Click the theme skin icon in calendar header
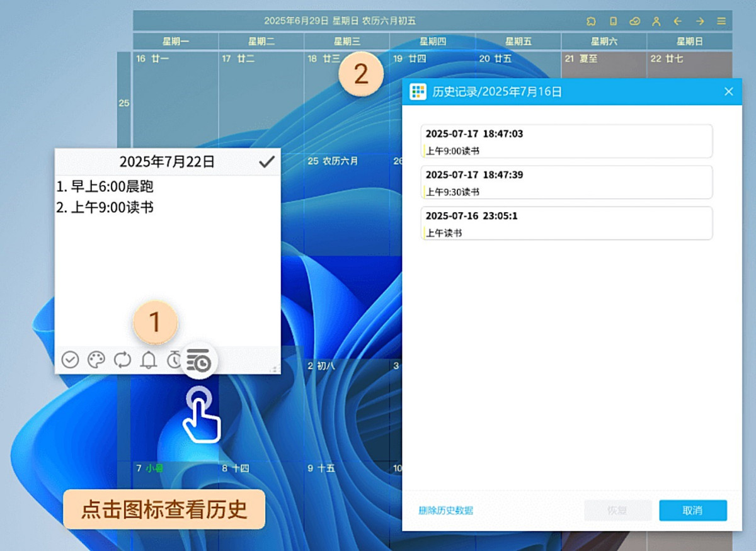The height and width of the screenshot is (551, 756). [x=591, y=21]
